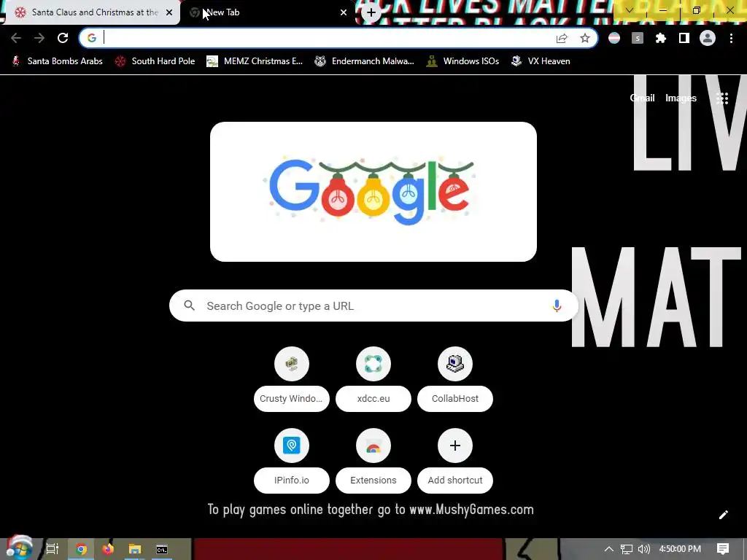Expand the tab search chevron
Screen dimensions: 747x560
630,10
